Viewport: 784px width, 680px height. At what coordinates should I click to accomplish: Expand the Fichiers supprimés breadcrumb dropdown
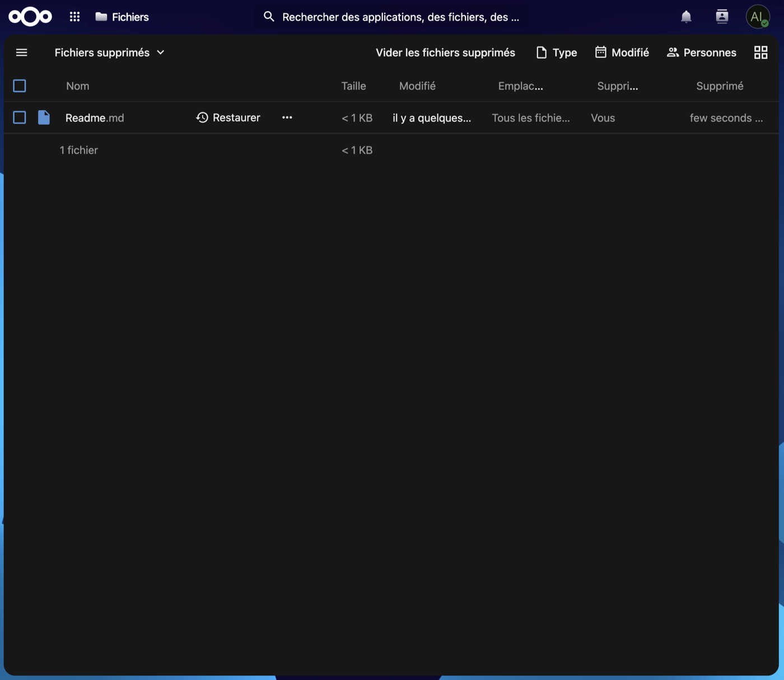(x=109, y=53)
